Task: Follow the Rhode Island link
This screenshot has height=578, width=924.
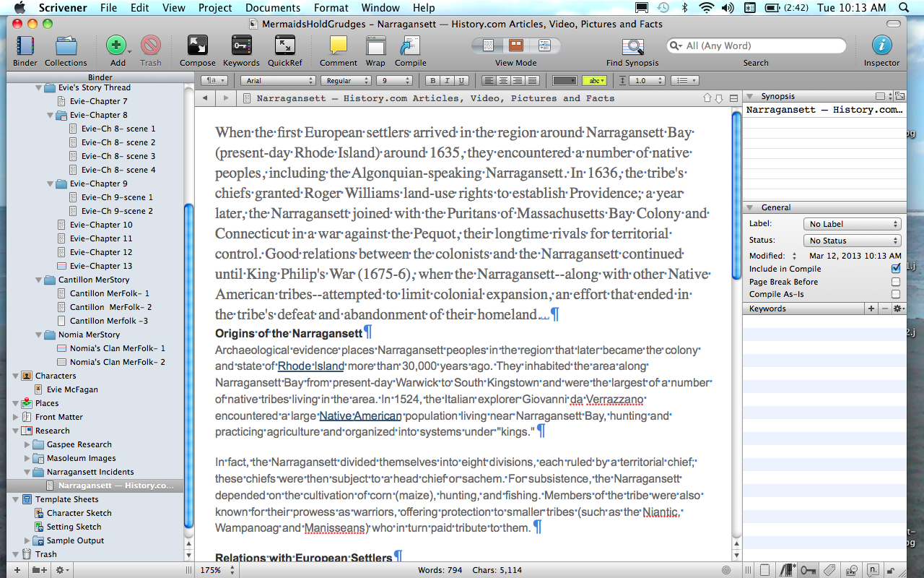Action: tap(311, 366)
